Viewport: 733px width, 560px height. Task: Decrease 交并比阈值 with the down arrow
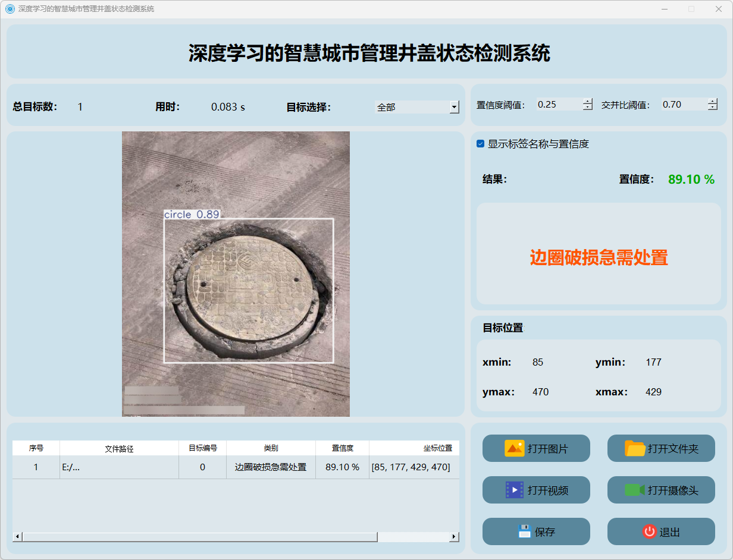pyautogui.click(x=713, y=108)
